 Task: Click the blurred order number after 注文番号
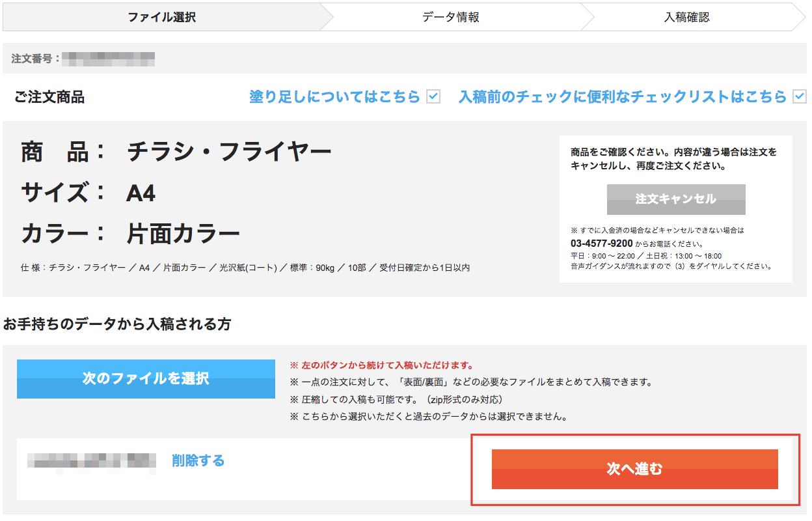click(112, 59)
